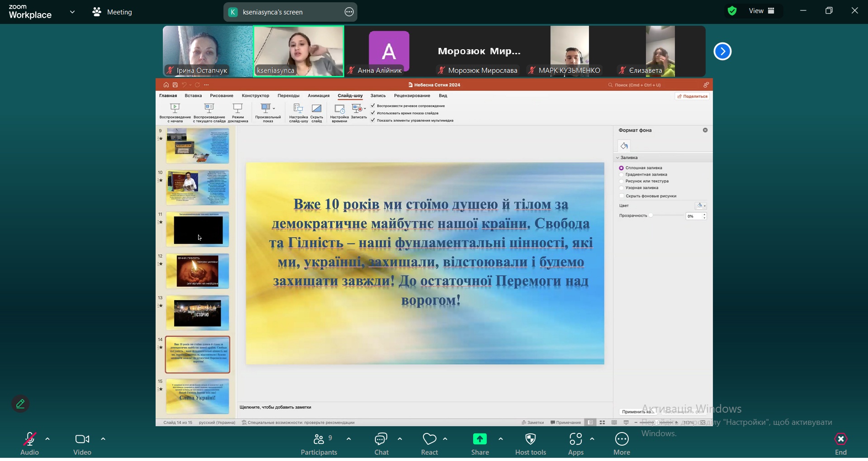The width and height of the screenshot is (868, 461).
Task: Open Zoom Workplace dropdown chevron
Action: (x=72, y=12)
